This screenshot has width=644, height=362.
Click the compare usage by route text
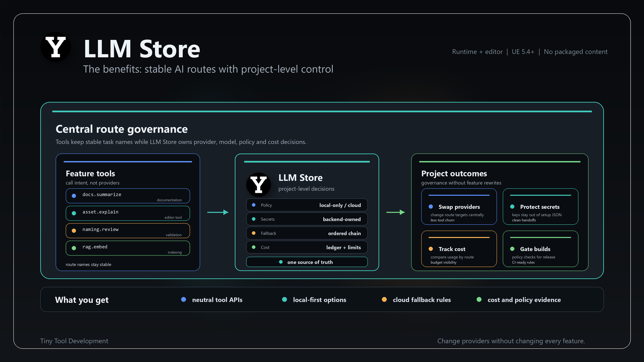tap(452, 257)
